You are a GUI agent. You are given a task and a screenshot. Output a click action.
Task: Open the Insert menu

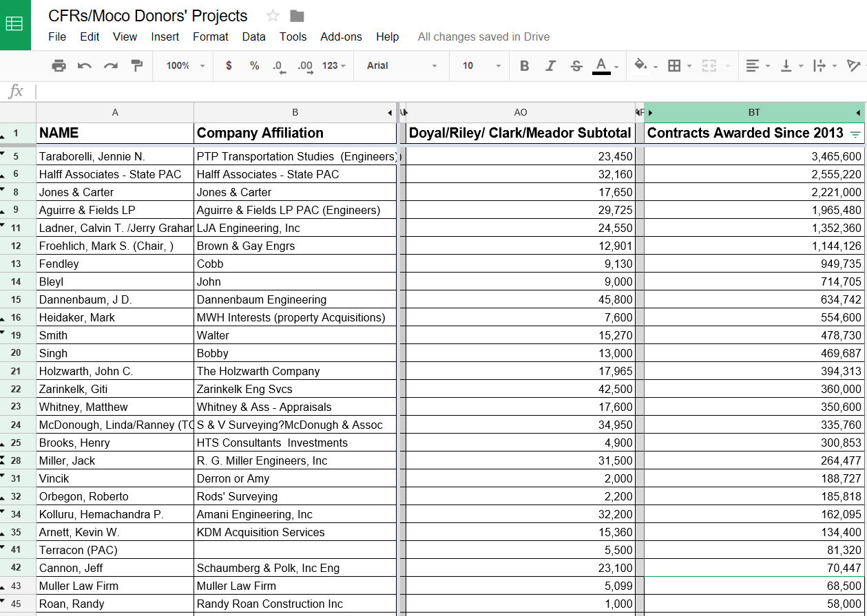pos(165,36)
